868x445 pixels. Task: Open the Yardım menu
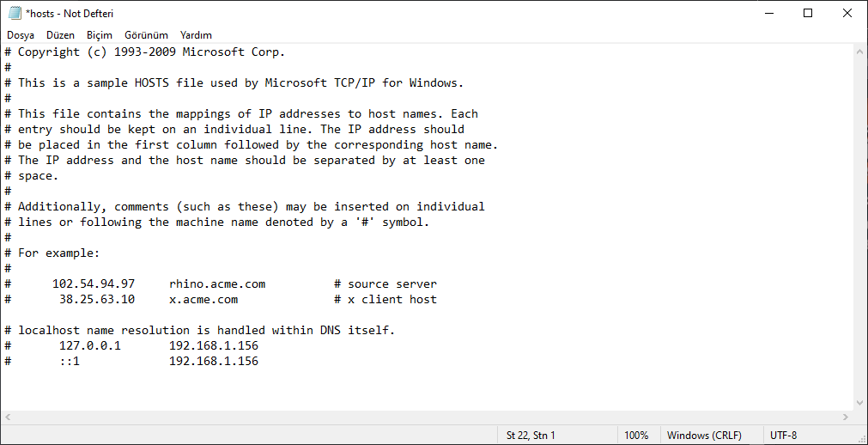196,35
